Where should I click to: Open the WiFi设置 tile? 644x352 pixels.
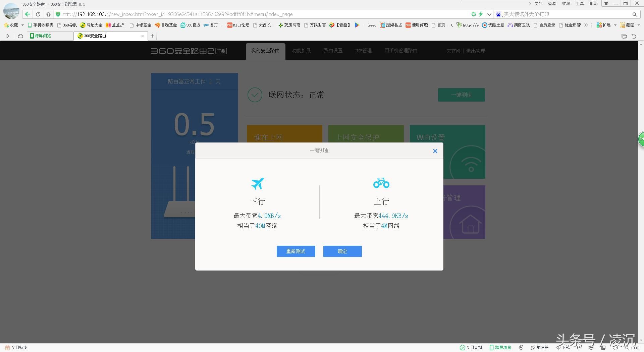point(447,152)
